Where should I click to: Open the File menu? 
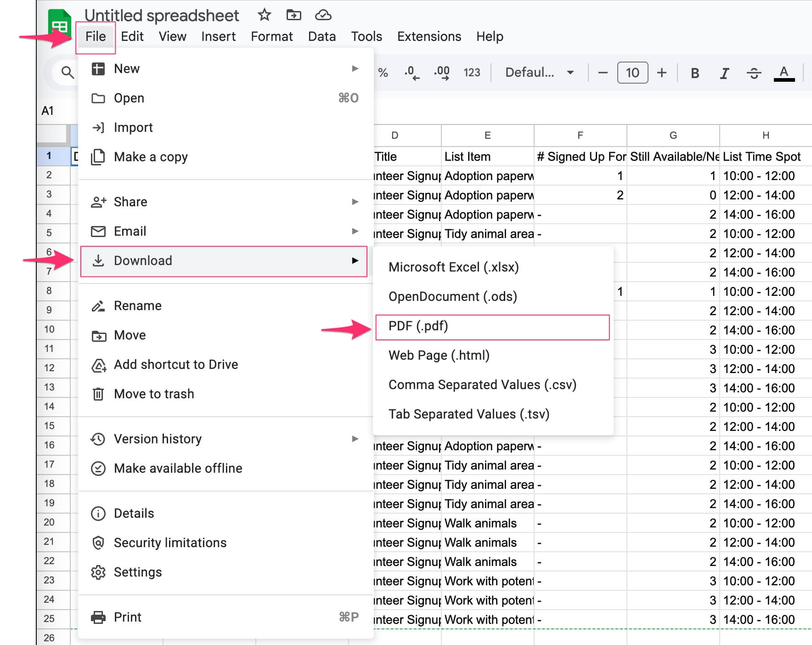(x=96, y=36)
